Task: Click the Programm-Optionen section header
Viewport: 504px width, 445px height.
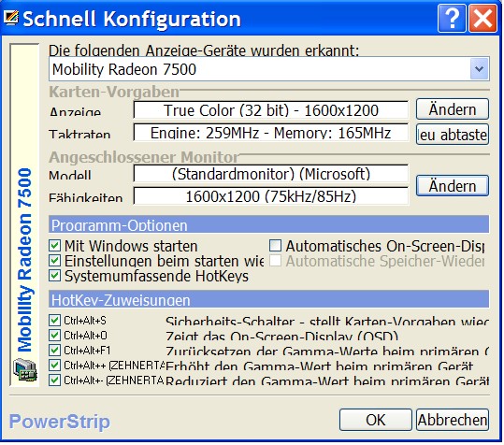Action: click(268, 224)
